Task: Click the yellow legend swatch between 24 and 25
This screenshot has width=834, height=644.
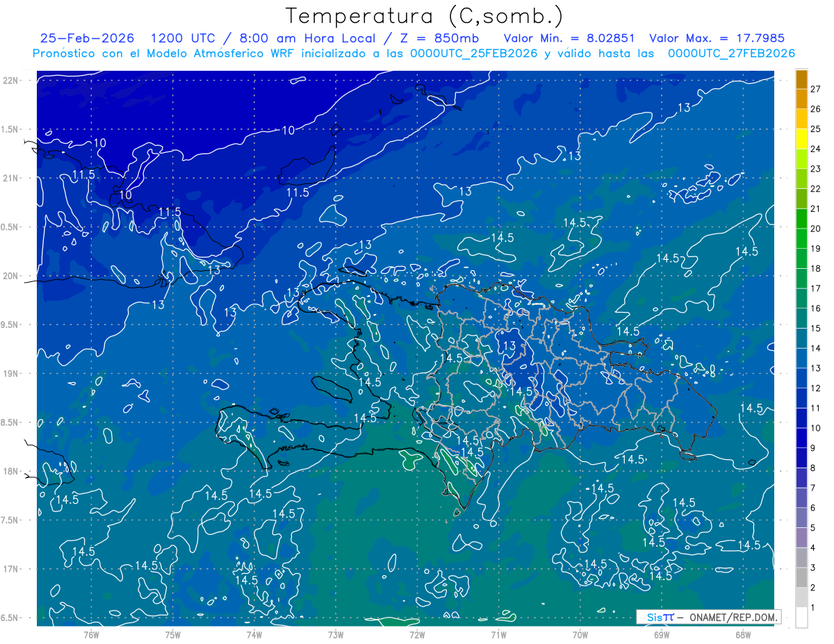Action: tap(801, 139)
